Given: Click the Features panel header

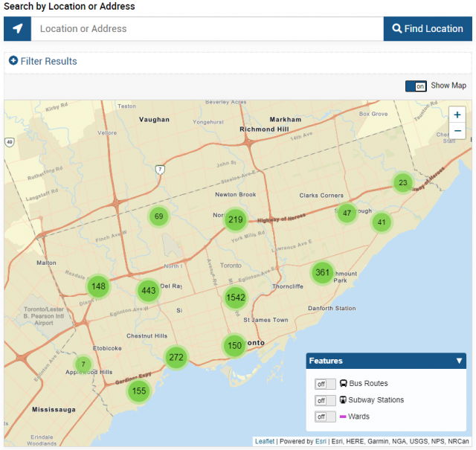Looking at the screenshot, I should 386,361.
